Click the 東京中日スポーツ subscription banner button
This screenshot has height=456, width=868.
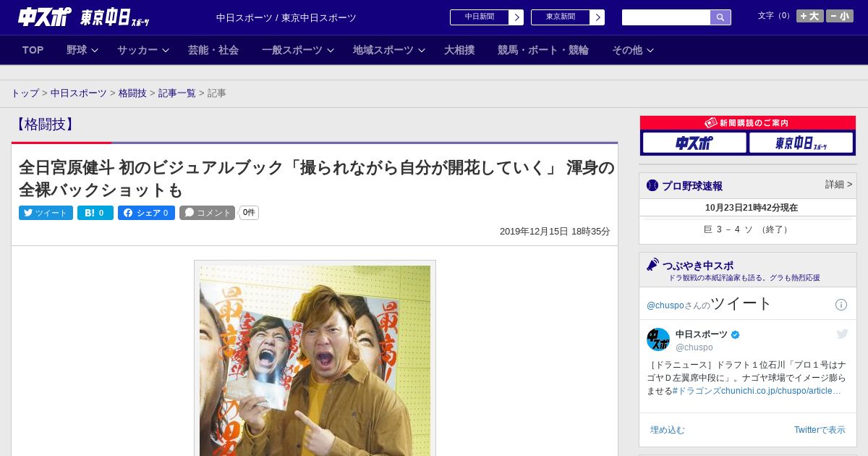click(801, 143)
